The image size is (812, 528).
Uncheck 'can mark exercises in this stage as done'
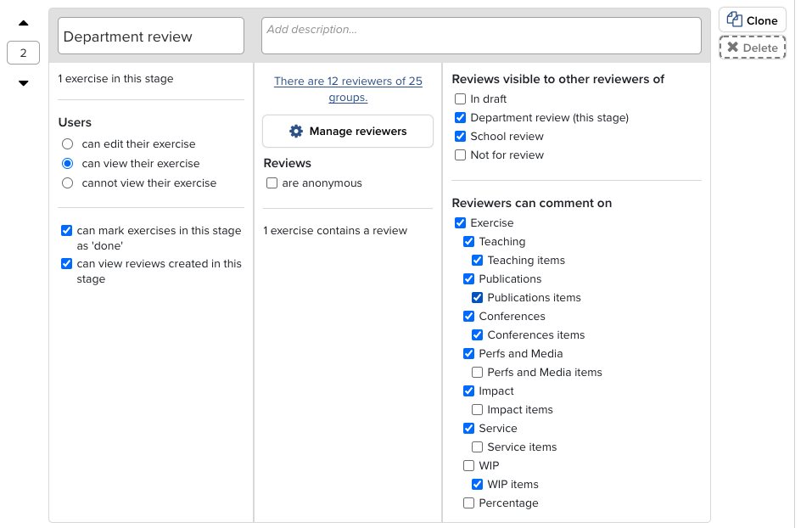point(66,231)
